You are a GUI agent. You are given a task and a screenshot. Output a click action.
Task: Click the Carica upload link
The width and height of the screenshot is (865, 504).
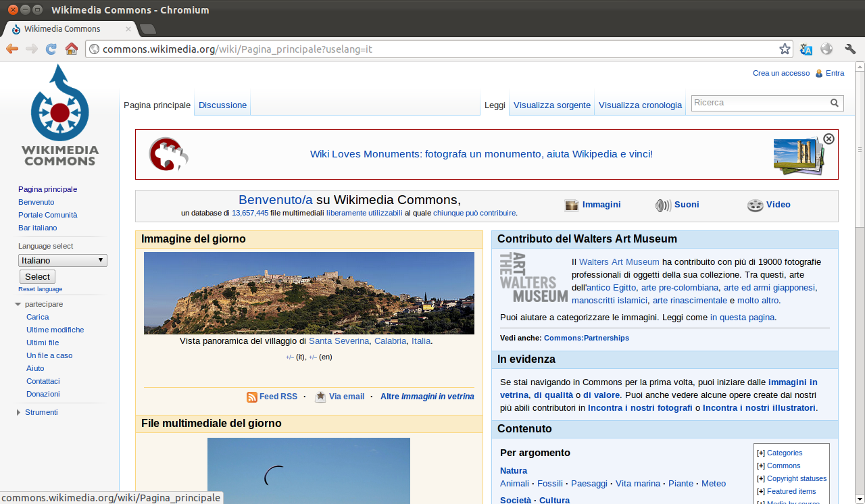point(37,317)
